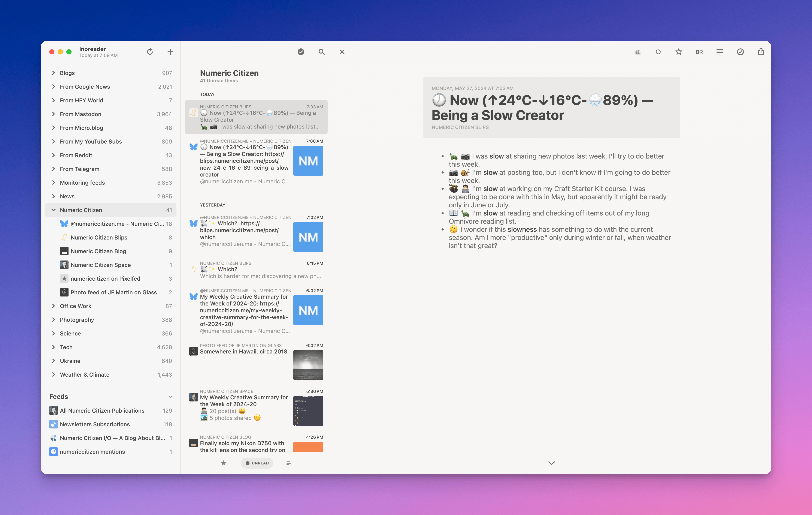The width and height of the screenshot is (812, 515).
Task: Collapse the Feeds section
Action: (170, 396)
